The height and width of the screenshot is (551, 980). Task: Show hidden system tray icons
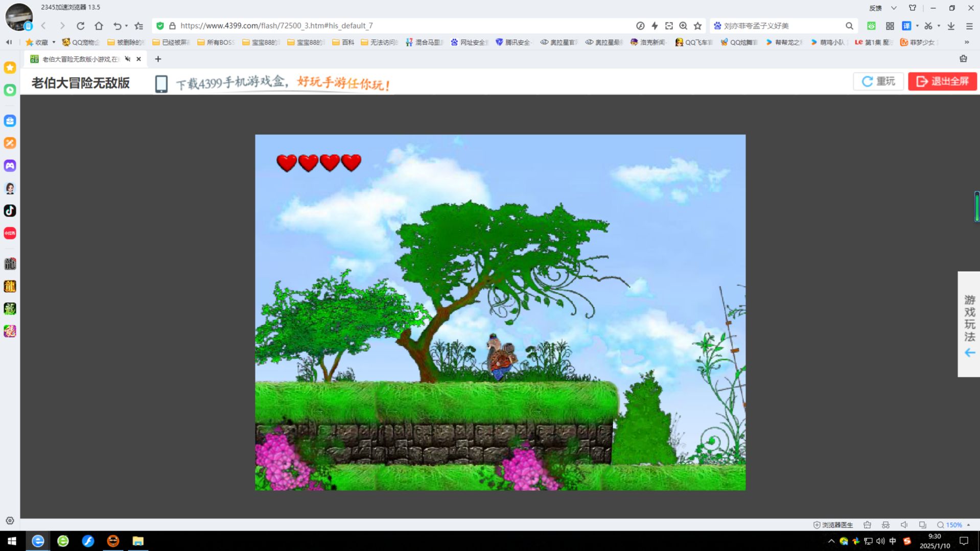[831, 541]
